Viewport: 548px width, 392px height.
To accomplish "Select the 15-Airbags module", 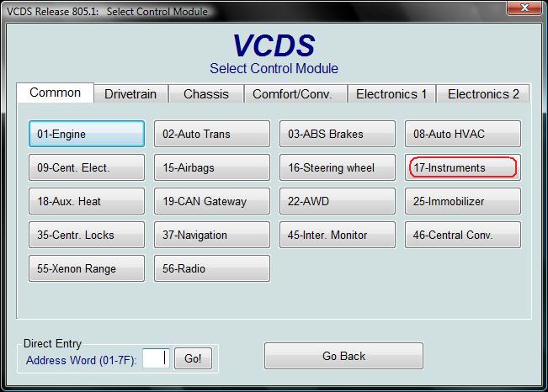I will [212, 167].
